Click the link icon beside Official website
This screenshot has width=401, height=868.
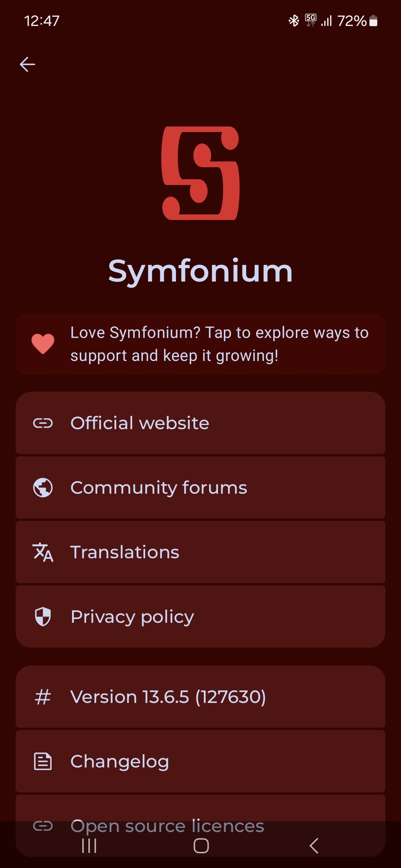point(43,423)
